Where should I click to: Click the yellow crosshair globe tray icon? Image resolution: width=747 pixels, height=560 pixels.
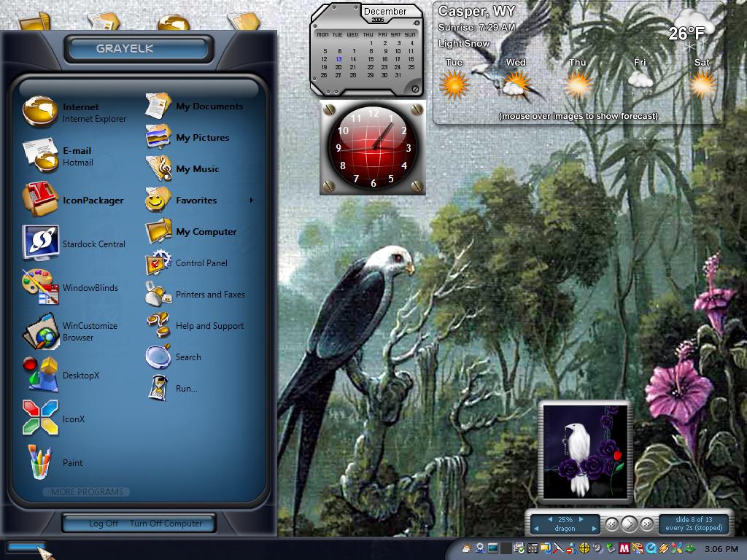(584, 548)
